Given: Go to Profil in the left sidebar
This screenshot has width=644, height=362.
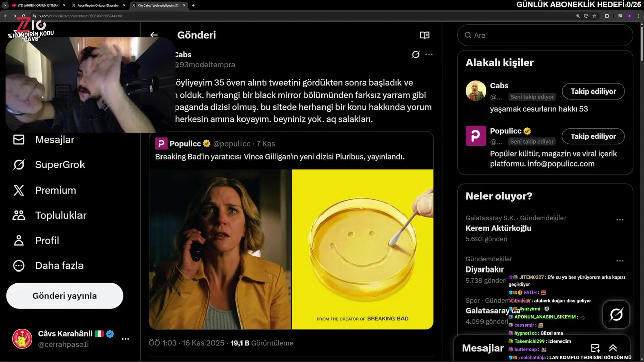Looking at the screenshot, I should (x=36, y=240).
